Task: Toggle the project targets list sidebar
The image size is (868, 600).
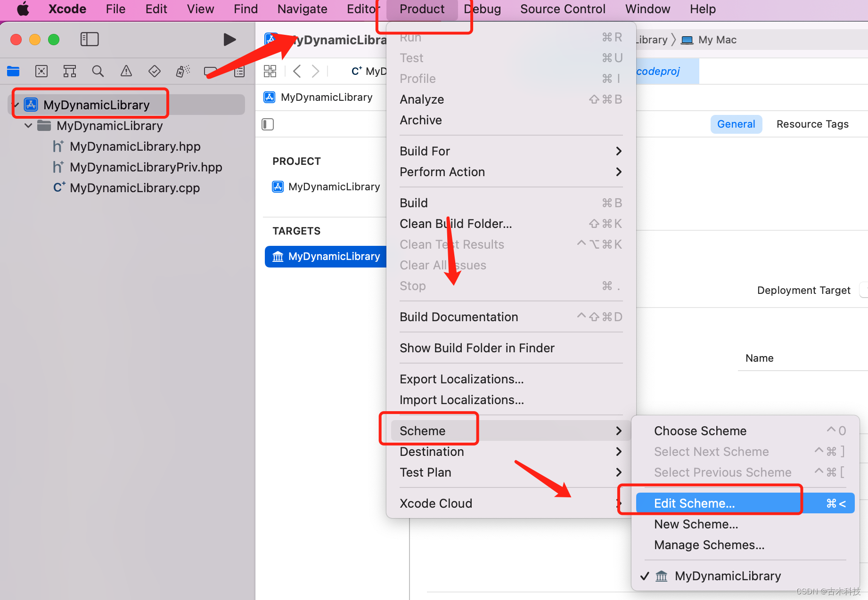Action: [268, 124]
